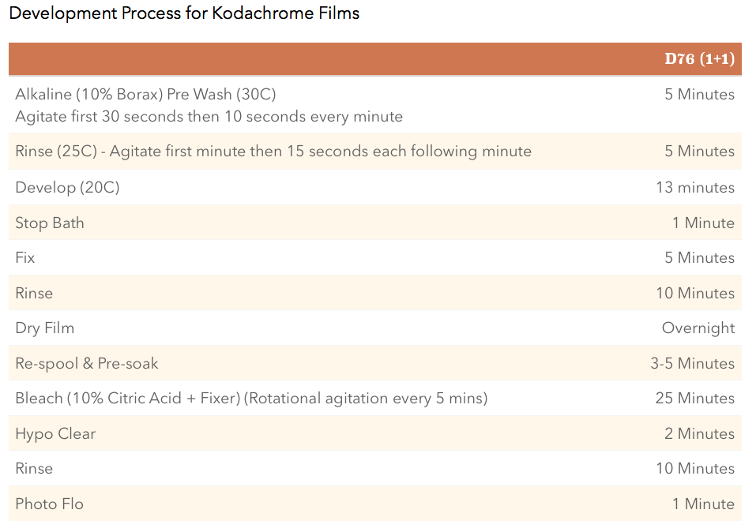Click the Stop Bath 1 Minute value
The height and width of the screenshot is (532, 756).
coord(703,223)
